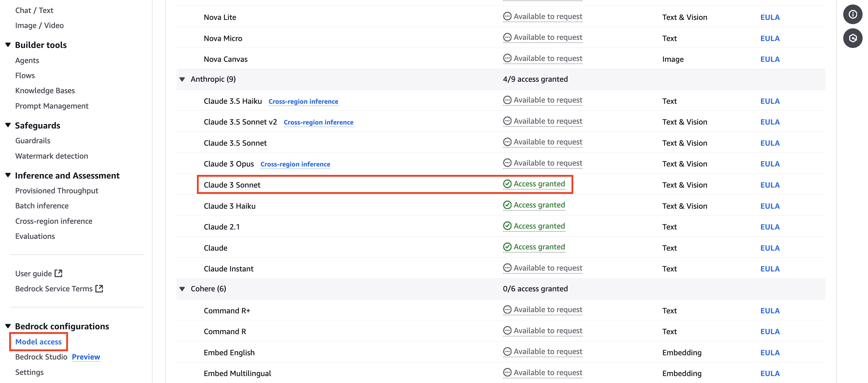
Task: Collapse the Safeguards sidebar section
Action: point(8,125)
